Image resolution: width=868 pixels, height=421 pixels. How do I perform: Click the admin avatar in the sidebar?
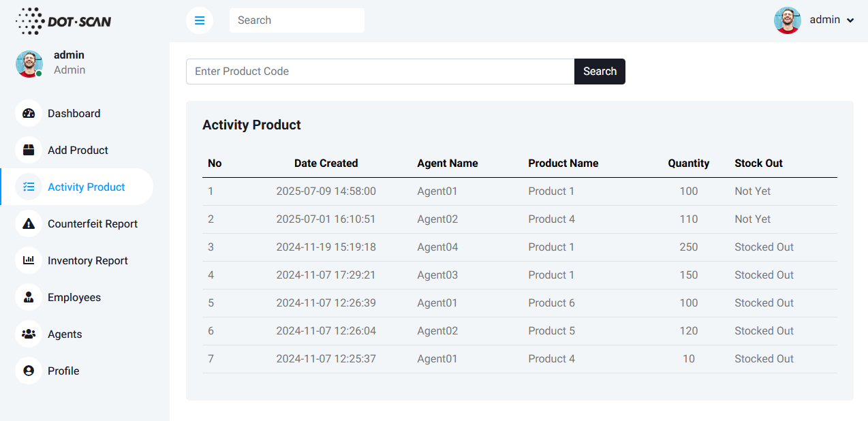click(29, 64)
